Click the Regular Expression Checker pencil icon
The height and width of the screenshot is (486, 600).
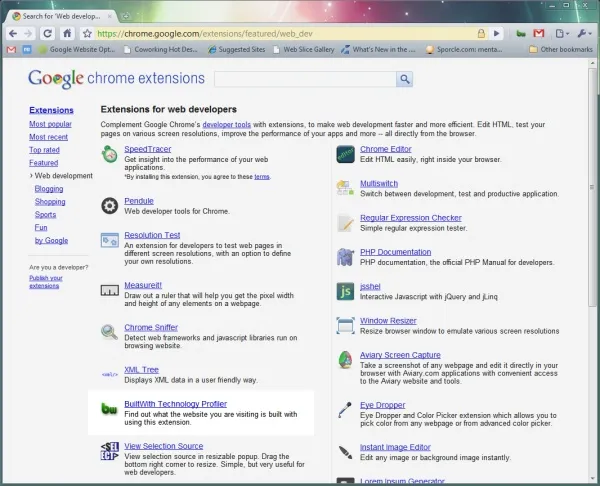(x=346, y=223)
